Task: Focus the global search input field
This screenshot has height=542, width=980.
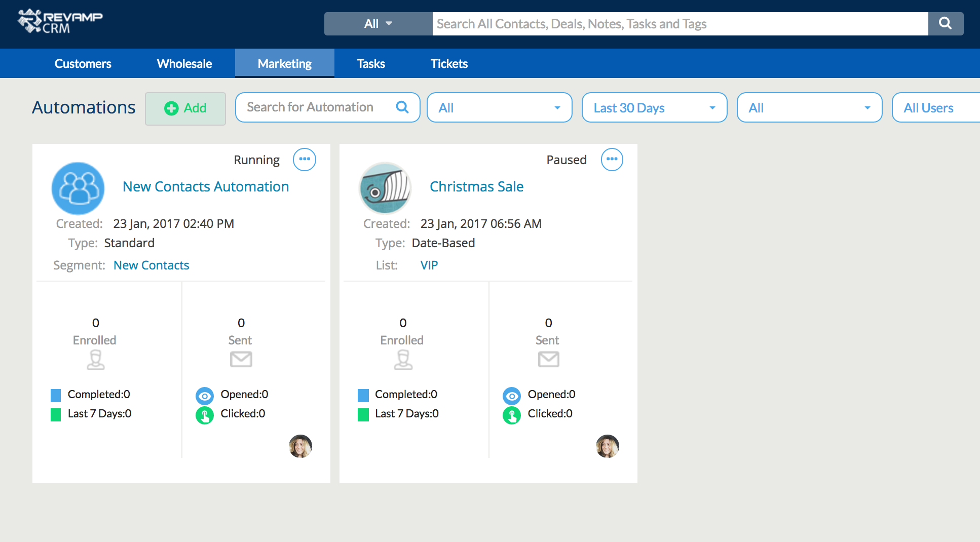Action: (x=681, y=24)
